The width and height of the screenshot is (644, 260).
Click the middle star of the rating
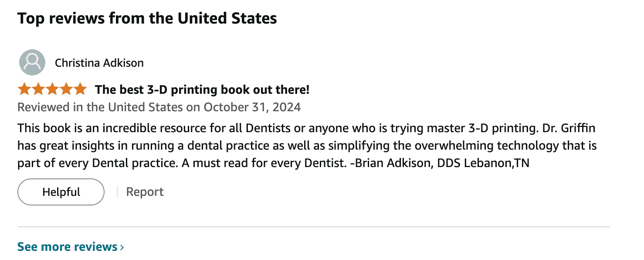pyautogui.click(x=52, y=89)
